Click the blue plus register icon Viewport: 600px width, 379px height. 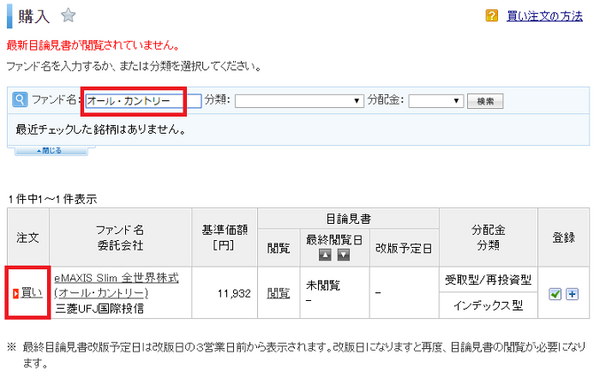[x=572, y=294]
